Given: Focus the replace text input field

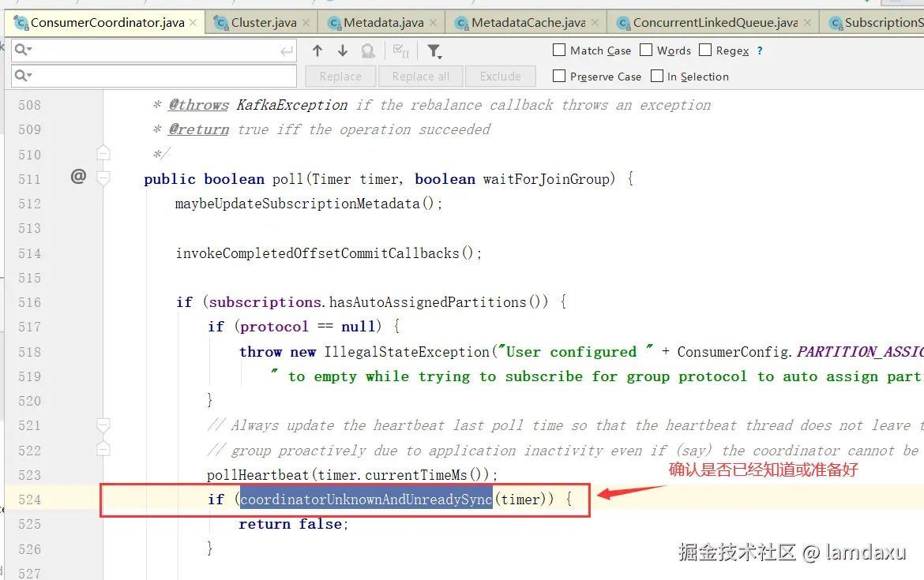Looking at the screenshot, I should [154, 76].
